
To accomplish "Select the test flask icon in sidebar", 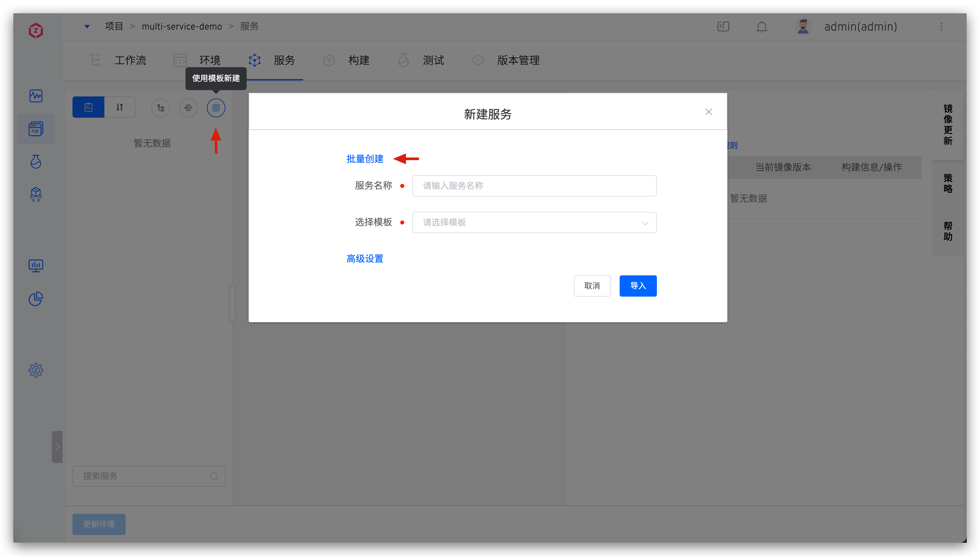I will [36, 162].
